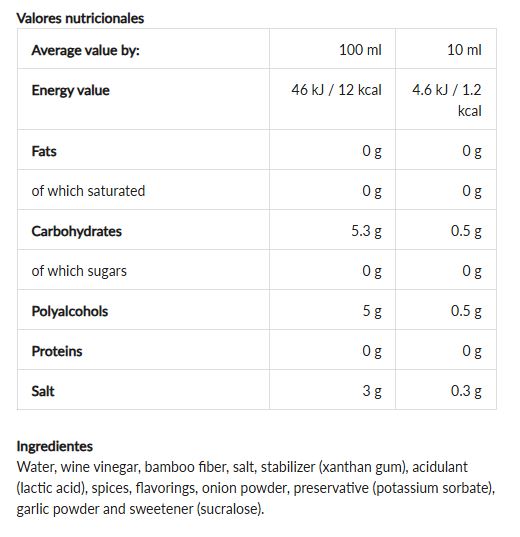
Task: Select the Polyalcohols row label
Action: coord(70,312)
